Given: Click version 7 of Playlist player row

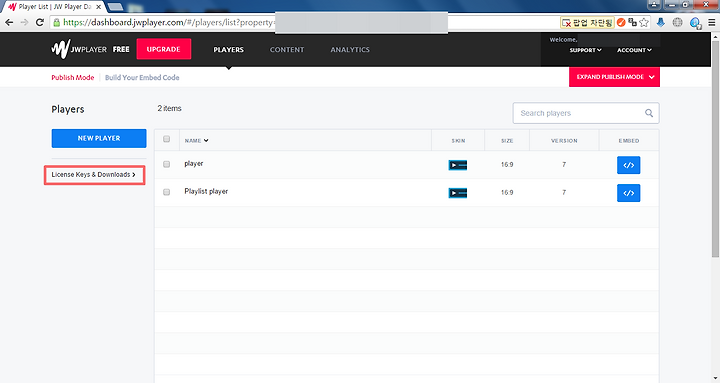Looking at the screenshot, I should [564, 192].
